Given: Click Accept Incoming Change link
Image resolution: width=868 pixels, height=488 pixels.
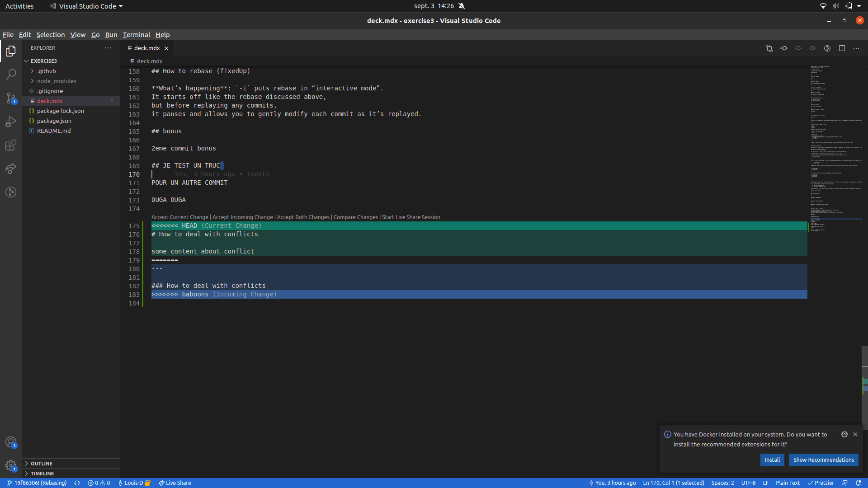Looking at the screenshot, I should click(243, 217).
